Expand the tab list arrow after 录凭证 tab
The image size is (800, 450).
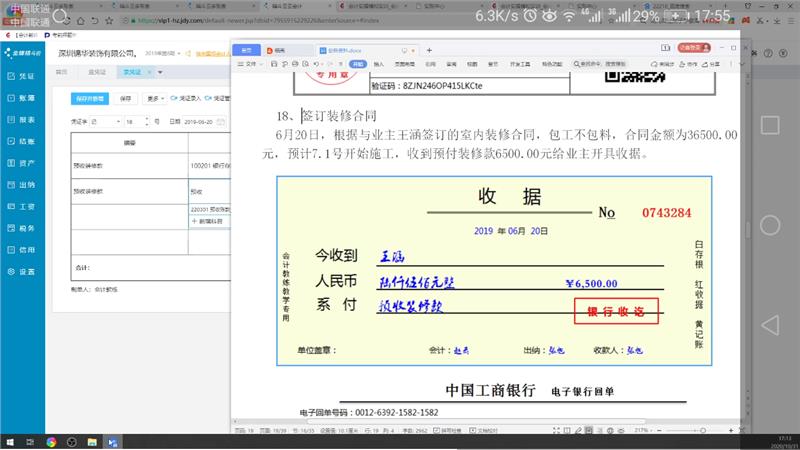tap(159, 72)
